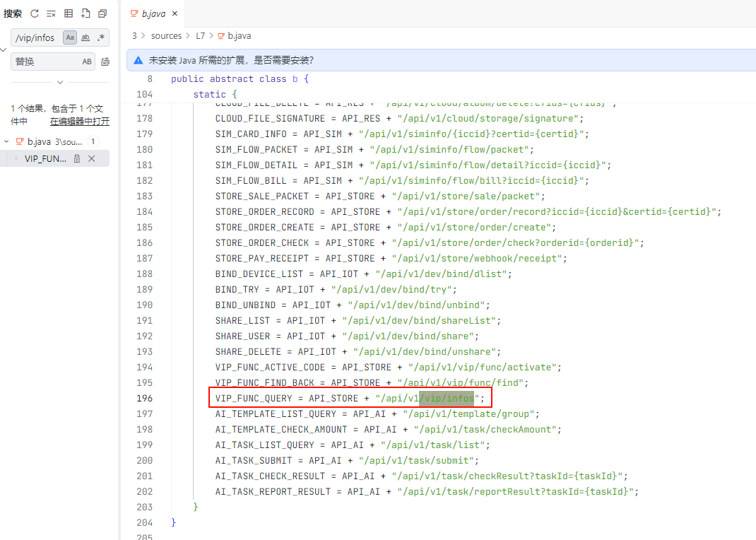Screen dimensions: 756x540
Task: Switch results to tree view icon
Action: click(69, 13)
